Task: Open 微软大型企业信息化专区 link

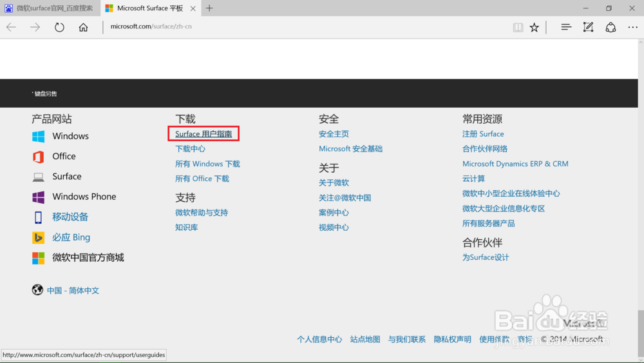Action: (504, 209)
